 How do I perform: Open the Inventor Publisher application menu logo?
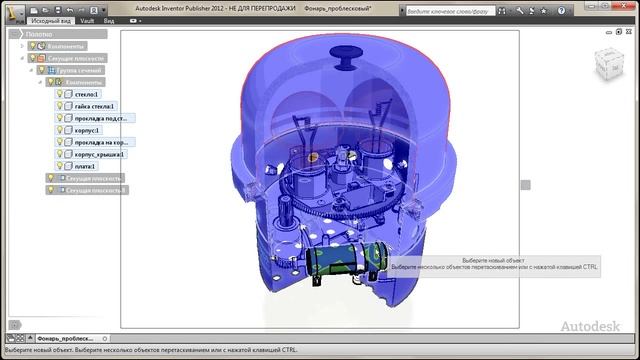16,13
